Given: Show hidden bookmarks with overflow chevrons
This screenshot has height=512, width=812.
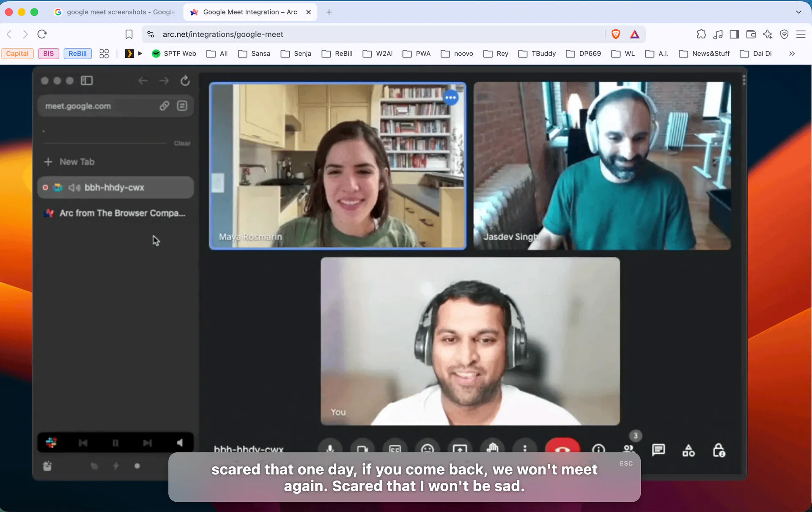Looking at the screenshot, I should point(792,54).
